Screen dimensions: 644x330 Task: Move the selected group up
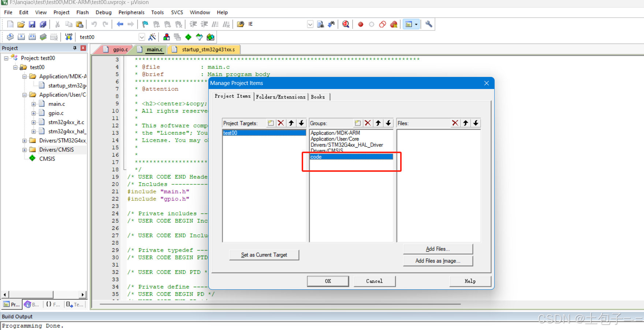[x=378, y=123]
